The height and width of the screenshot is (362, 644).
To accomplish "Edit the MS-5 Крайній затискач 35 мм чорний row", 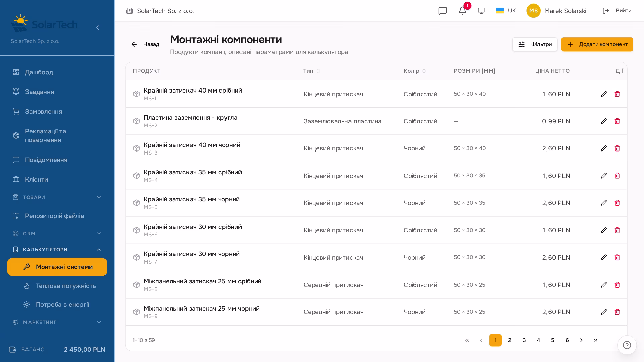I will 604,203.
